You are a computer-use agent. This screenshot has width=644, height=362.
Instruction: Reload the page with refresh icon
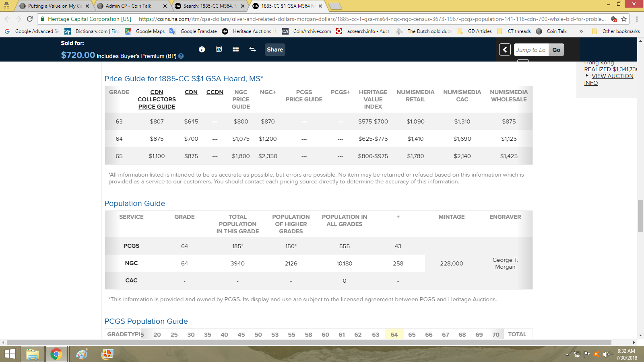coord(30,19)
